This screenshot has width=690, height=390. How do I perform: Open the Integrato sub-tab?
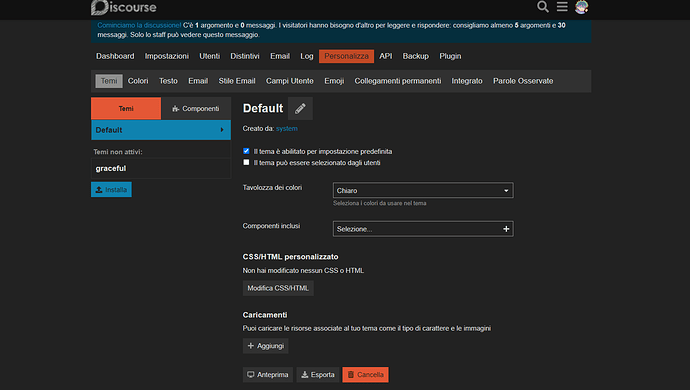click(467, 81)
